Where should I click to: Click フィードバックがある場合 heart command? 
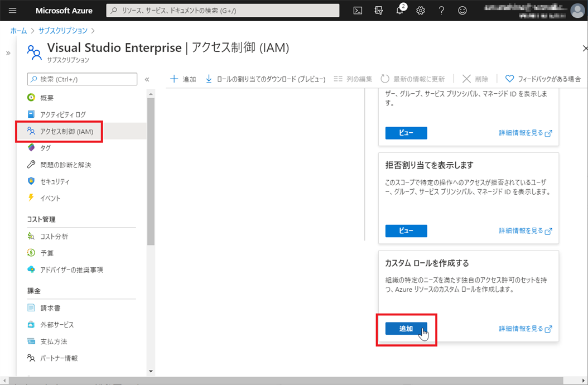[x=543, y=79]
